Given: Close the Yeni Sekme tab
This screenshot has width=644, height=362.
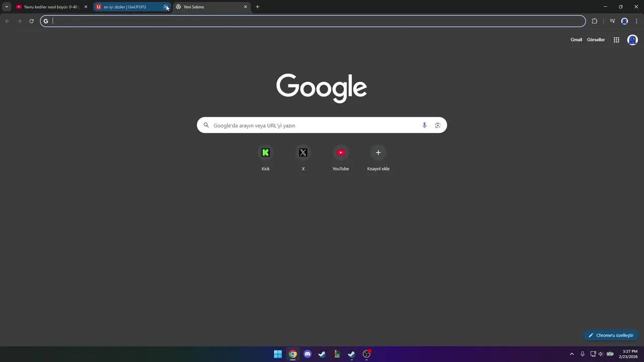Looking at the screenshot, I should click(x=246, y=7).
